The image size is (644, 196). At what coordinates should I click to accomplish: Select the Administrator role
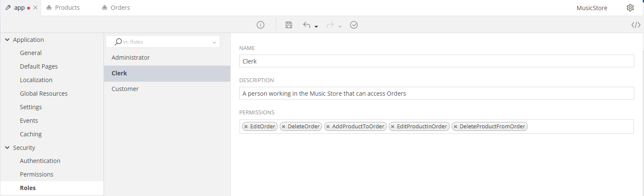coord(131,58)
